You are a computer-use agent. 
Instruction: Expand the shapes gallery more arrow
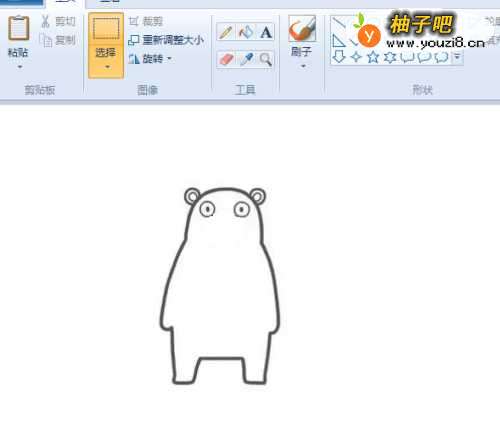(457, 57)
